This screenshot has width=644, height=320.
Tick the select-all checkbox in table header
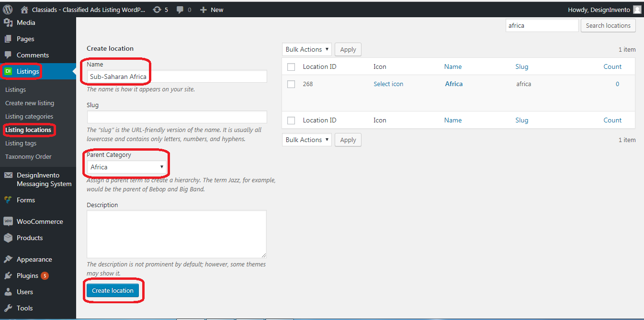coord(291,67)
